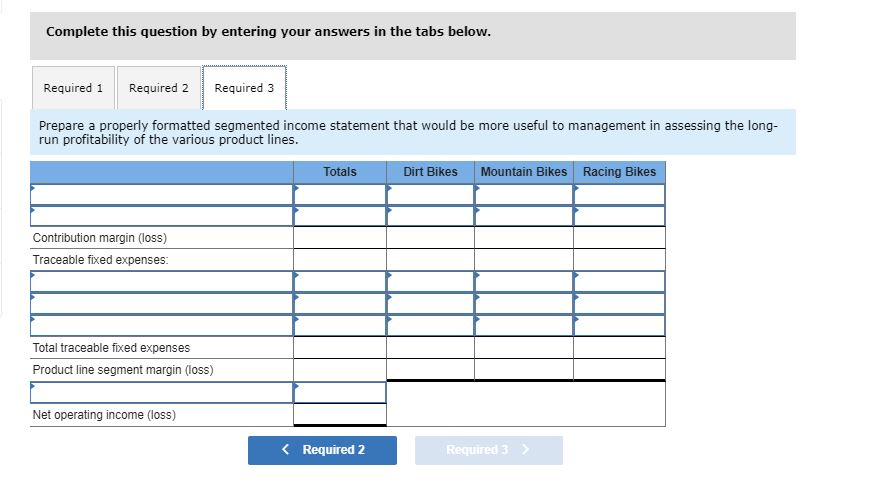
Task: Switch to the Required 2 tab
Action: (x=158, y=88)
